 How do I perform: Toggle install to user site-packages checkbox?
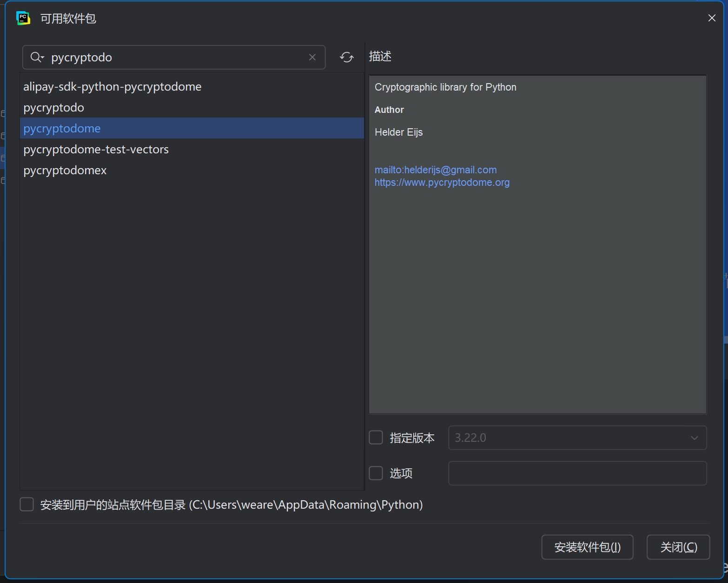[x=27, y=504]
